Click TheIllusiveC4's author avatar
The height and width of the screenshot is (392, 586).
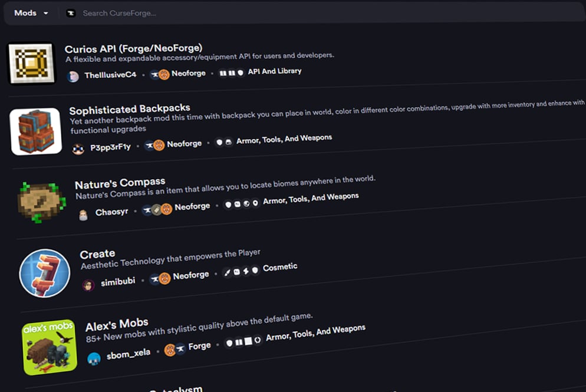73,76
